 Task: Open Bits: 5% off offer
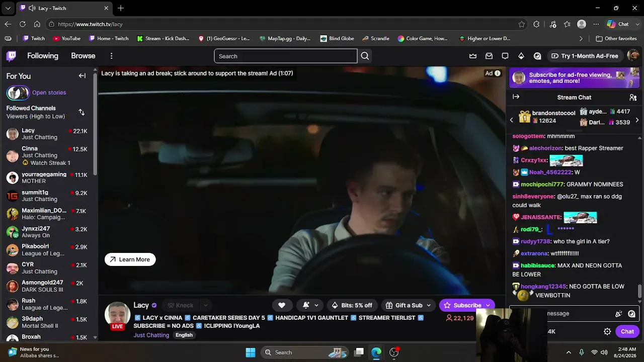pos(352,305)
